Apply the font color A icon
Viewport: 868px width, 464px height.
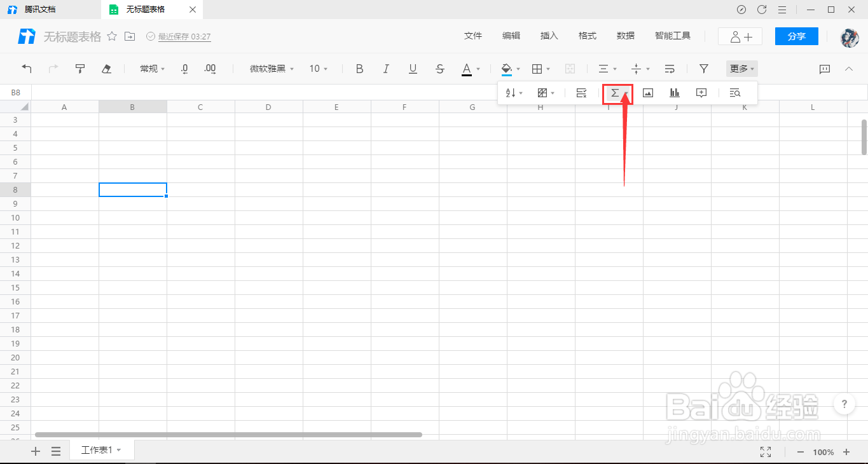467,69
